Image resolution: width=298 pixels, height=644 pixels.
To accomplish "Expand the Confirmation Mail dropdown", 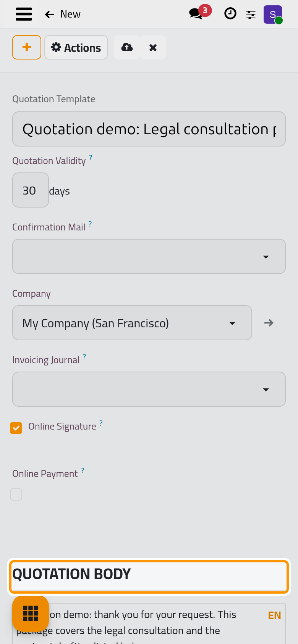I will (x=149, y=256).
